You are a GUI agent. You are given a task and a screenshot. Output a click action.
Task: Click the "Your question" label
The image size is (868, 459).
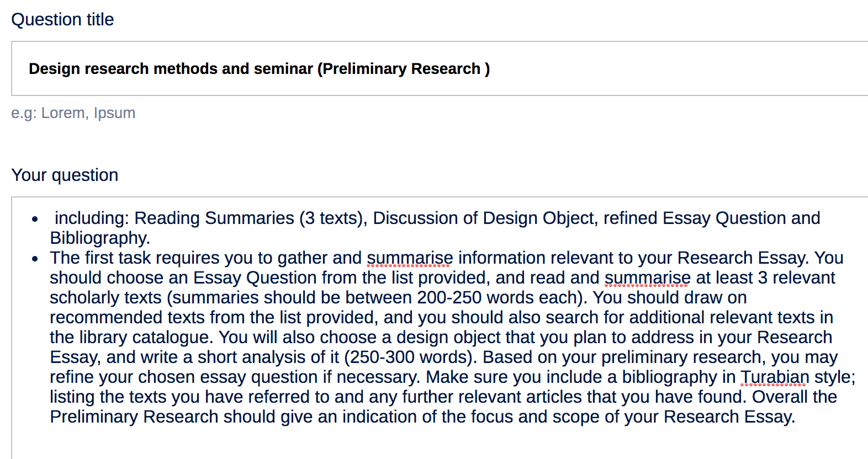65,175
